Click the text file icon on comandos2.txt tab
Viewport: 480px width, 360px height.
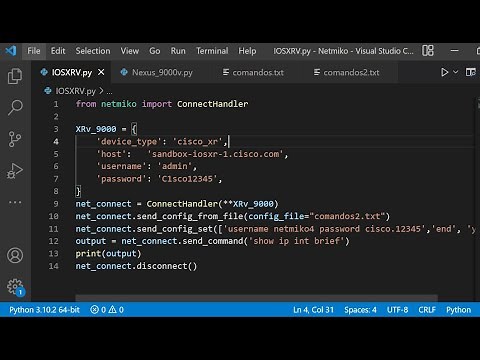317,72
